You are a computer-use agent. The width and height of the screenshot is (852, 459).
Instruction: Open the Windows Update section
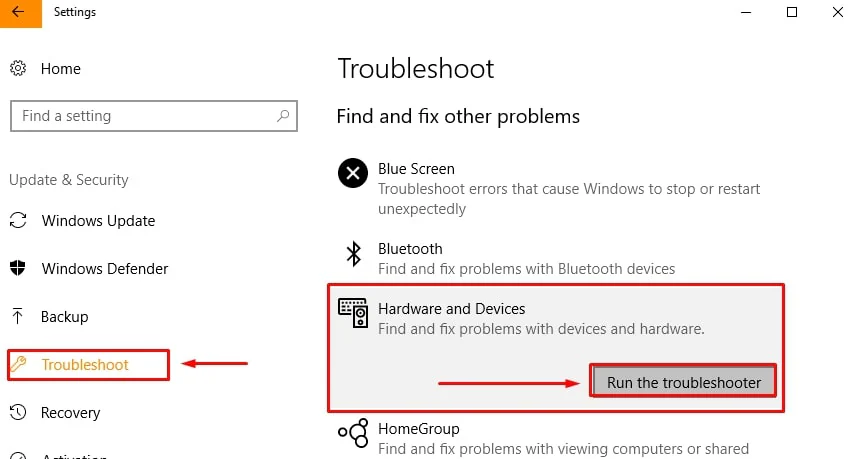click(98, 221)
